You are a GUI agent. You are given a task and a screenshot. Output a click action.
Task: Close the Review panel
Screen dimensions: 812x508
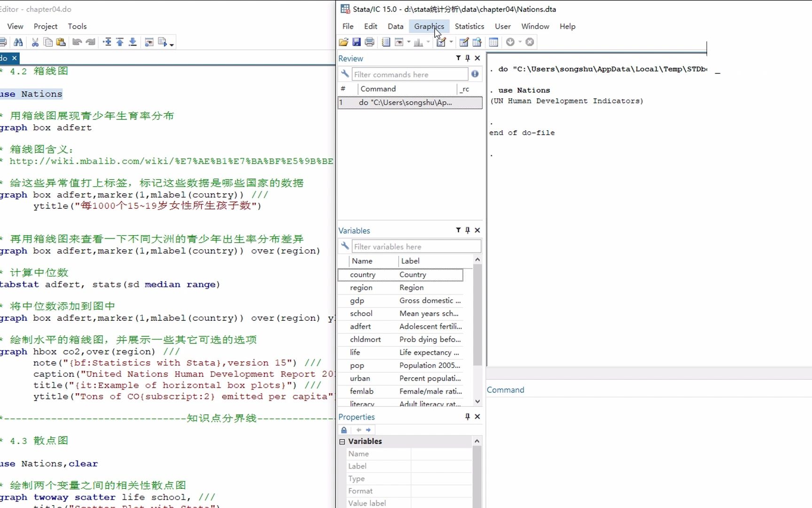[x=477, y=58]
